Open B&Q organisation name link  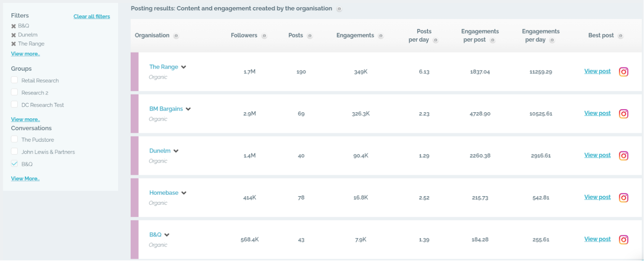155,234
